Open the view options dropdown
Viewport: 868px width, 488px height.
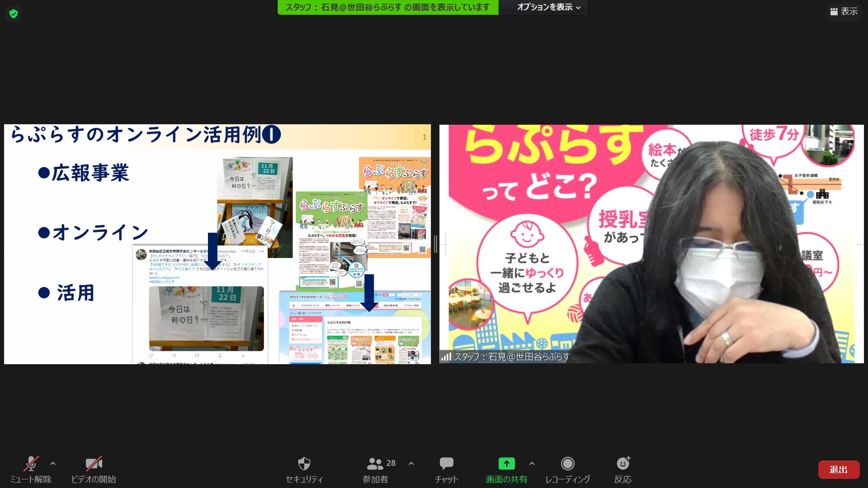click(548, 7)
